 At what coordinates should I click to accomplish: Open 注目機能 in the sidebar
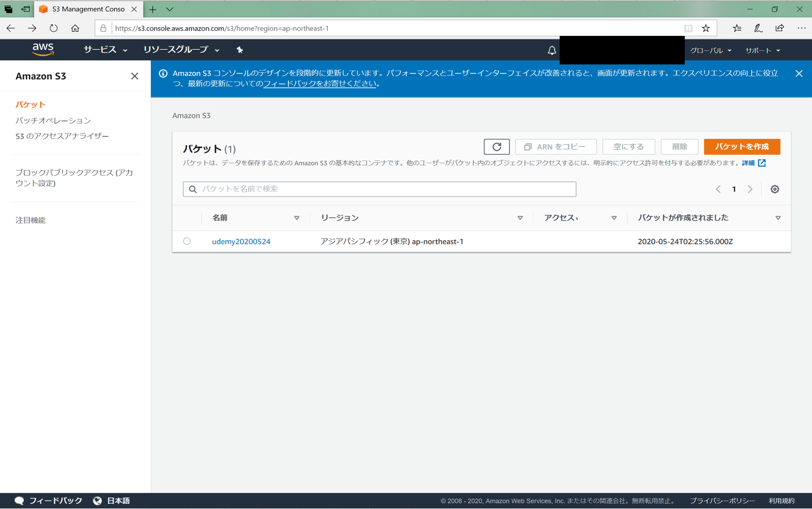[31, 220]
